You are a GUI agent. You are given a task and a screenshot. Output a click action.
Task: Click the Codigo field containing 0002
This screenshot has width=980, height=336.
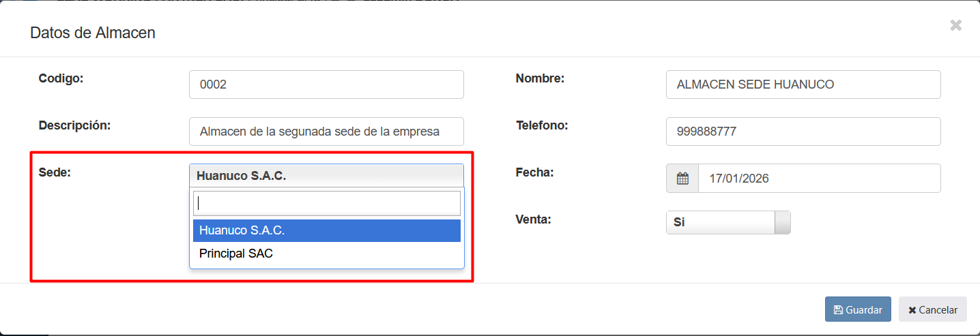[326, 85]
